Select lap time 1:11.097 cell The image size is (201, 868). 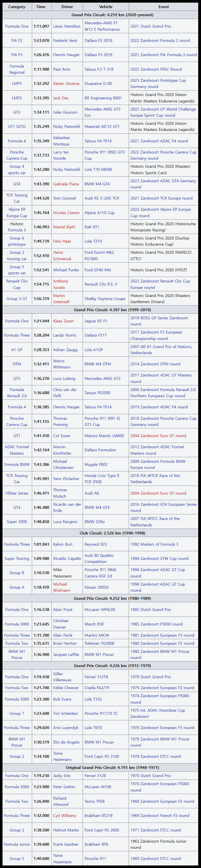[41, 26]
